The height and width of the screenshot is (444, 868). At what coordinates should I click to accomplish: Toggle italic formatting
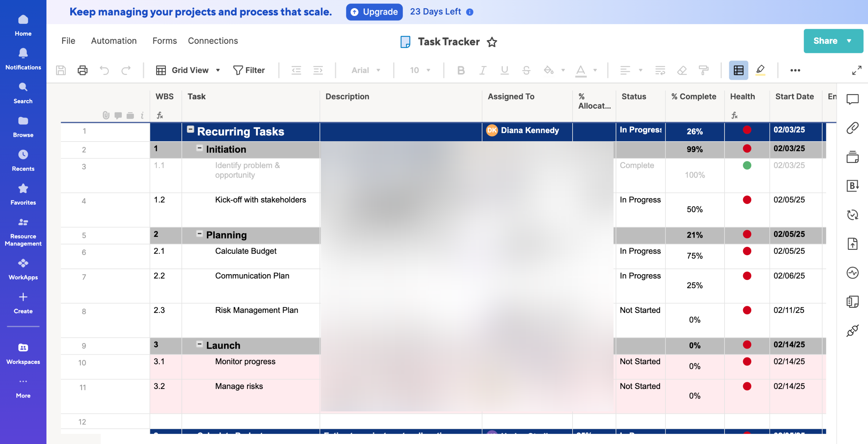(483, 70)
